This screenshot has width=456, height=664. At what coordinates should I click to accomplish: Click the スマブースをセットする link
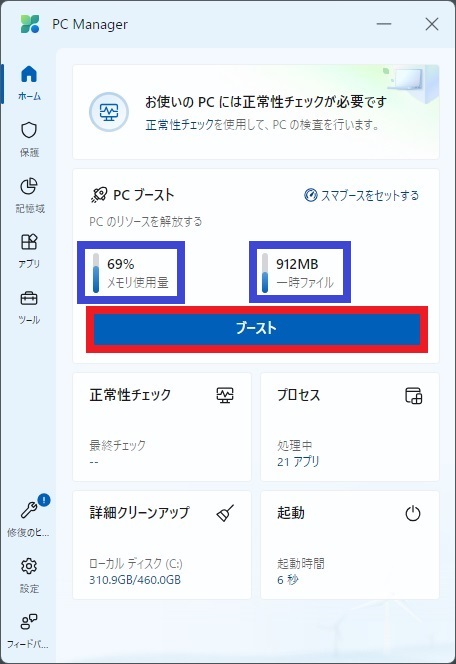pyautogui.click(x=362, y=195)
